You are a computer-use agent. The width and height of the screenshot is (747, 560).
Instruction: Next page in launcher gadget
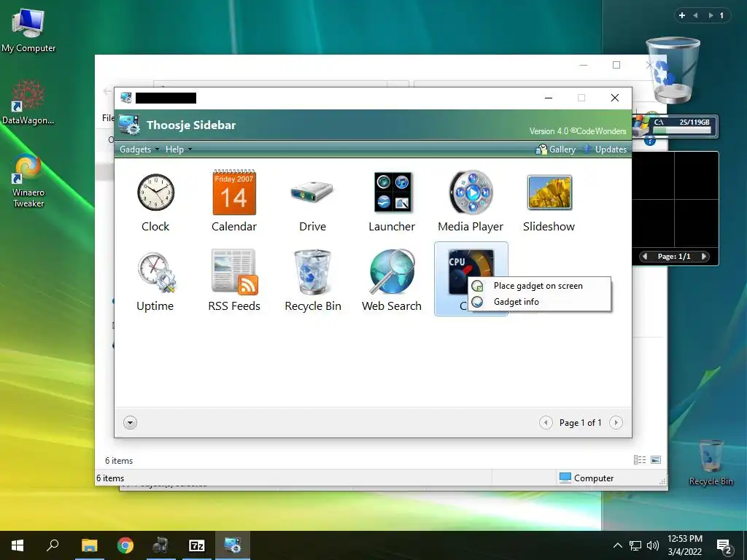(x=703, y=256)
